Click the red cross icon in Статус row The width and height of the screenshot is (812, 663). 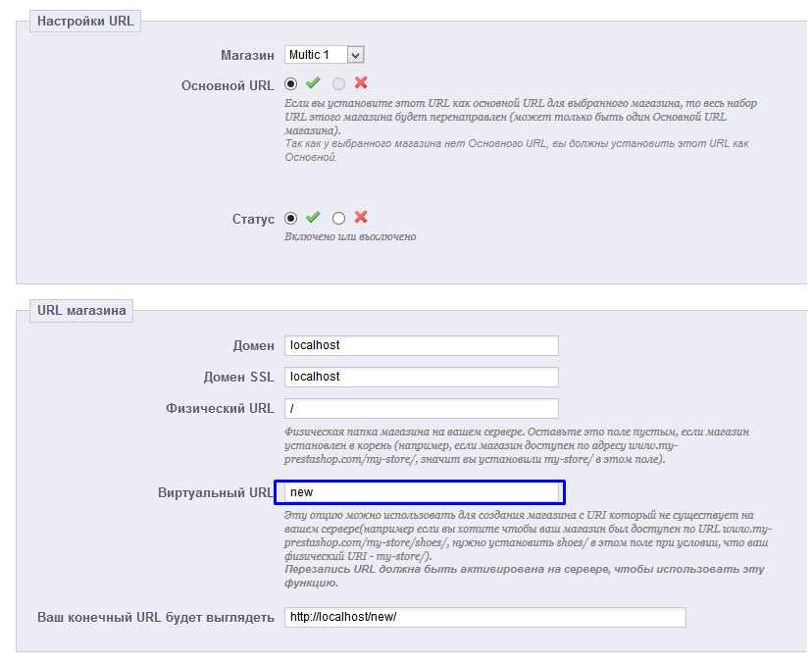[361, 218]
